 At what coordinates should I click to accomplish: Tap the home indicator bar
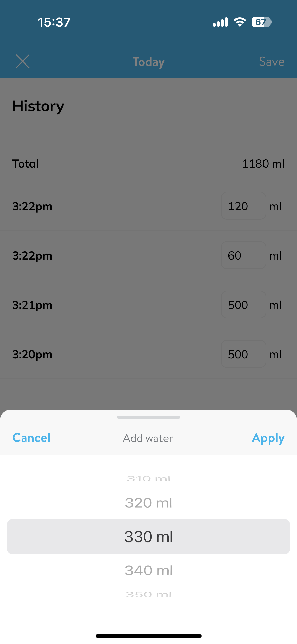point(149,636)
